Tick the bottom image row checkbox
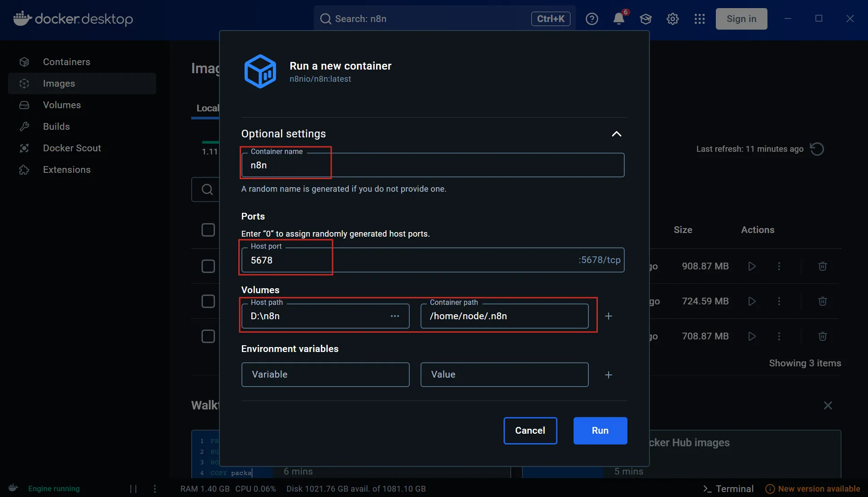The width and height of the screenshot is (868, 497). (x=209, y=336)
